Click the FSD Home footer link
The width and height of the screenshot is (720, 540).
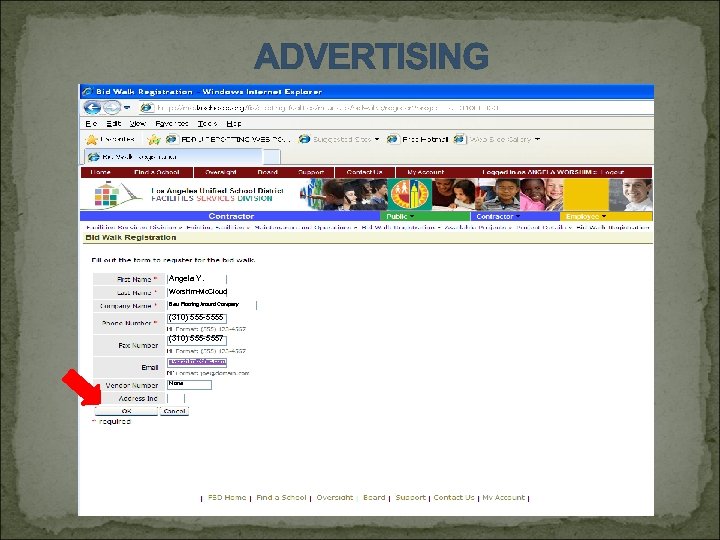227,497
